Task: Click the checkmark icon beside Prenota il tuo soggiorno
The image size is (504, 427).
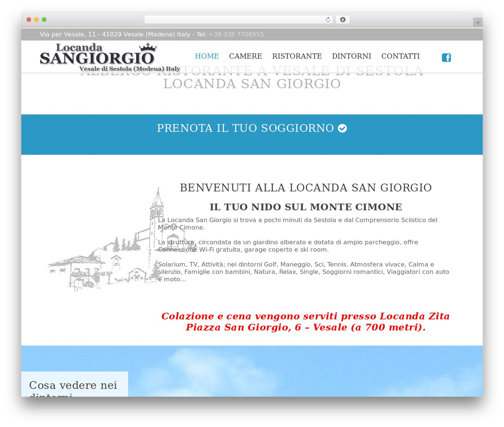Action: point(342,128)
